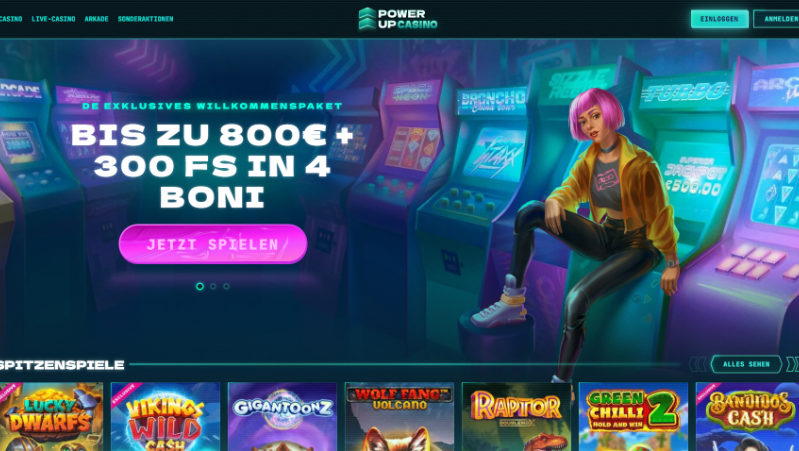Click the Einloggen button
The image size is (799, 451).
click(x=720, y=19)
